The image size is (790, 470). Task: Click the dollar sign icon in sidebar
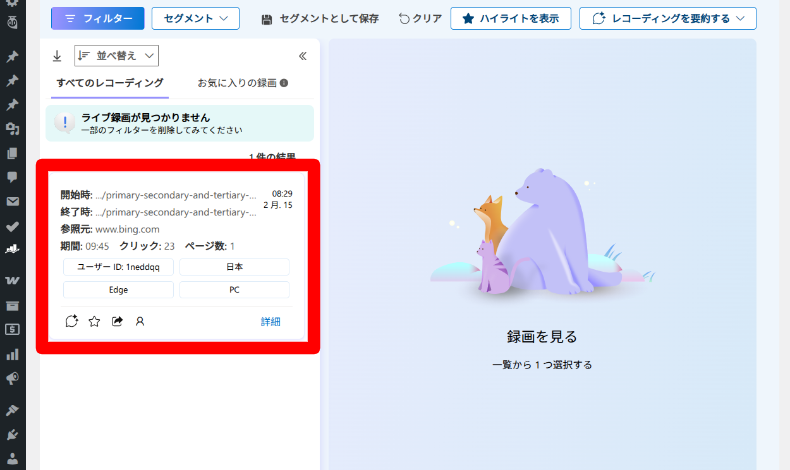pos(12,329)
